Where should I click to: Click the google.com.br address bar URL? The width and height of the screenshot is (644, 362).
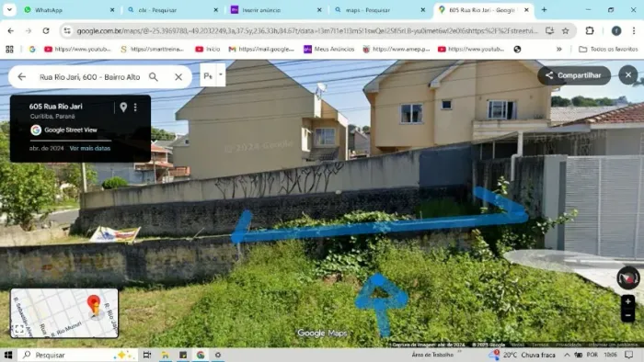[x=307, y=30]
